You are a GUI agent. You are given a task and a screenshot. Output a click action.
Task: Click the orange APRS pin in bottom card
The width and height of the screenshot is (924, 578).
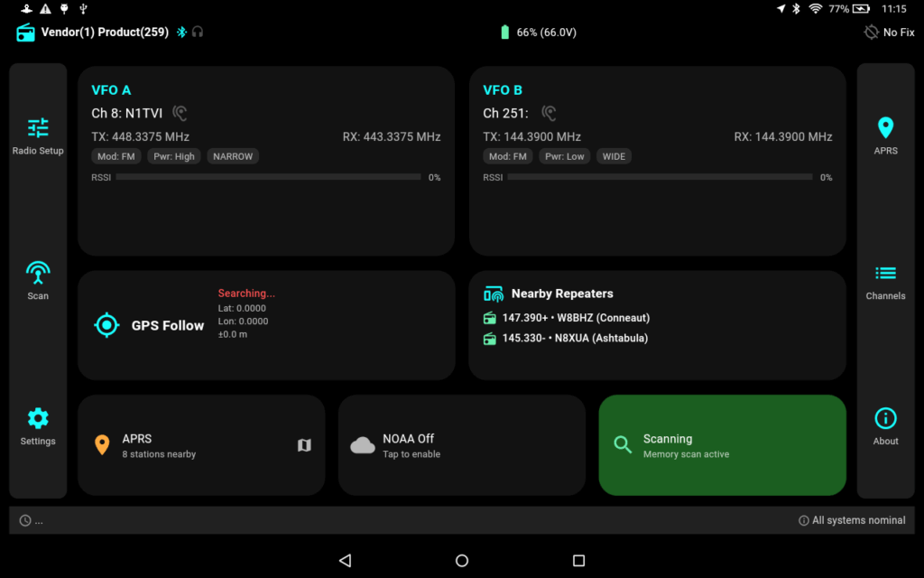click(102, 445)
